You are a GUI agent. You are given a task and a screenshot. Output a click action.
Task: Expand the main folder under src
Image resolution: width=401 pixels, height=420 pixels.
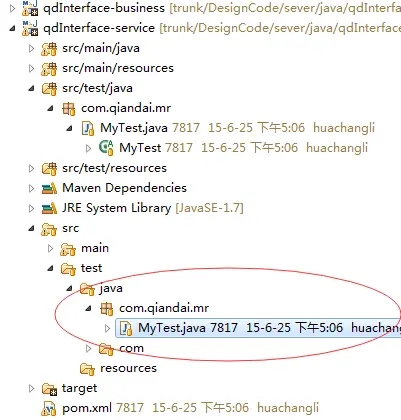(x=51, y=248)
